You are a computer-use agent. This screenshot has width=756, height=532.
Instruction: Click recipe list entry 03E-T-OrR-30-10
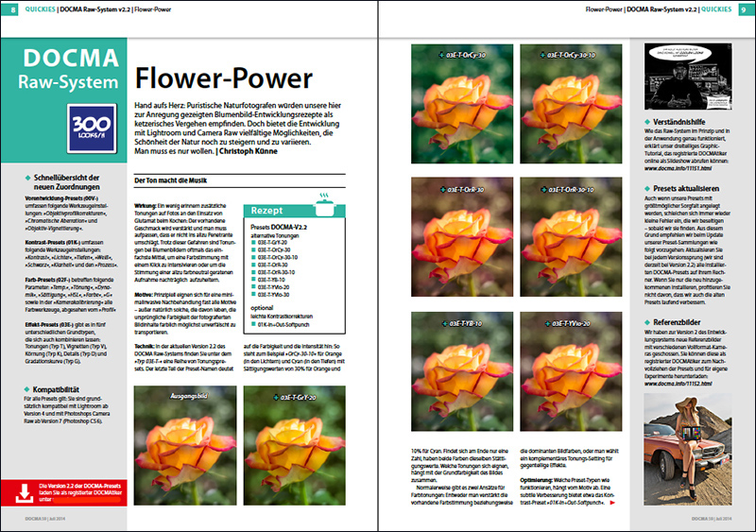(276, 272)
